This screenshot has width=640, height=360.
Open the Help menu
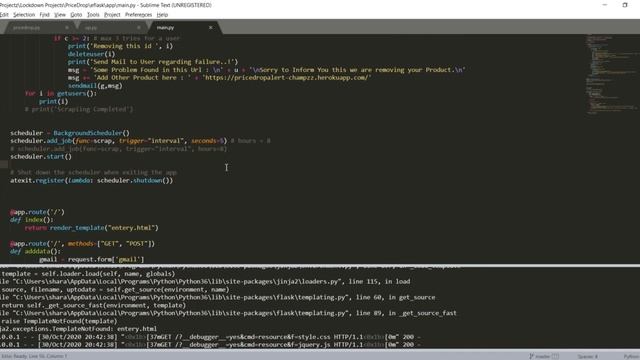(162, 15)
